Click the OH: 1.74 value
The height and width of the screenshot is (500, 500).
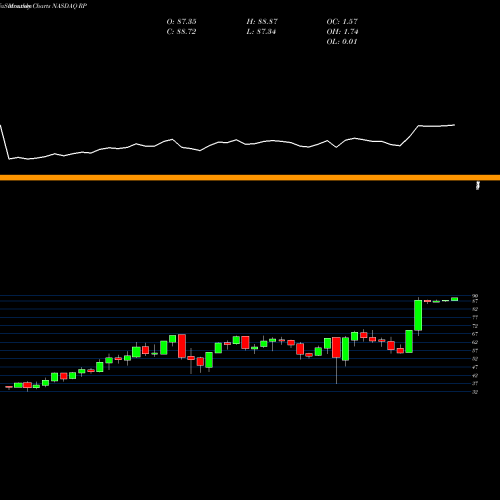click(x=342, y=32)
